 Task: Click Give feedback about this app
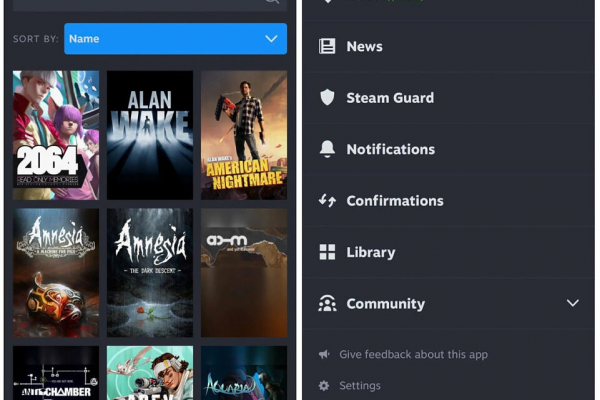point(413,354)
